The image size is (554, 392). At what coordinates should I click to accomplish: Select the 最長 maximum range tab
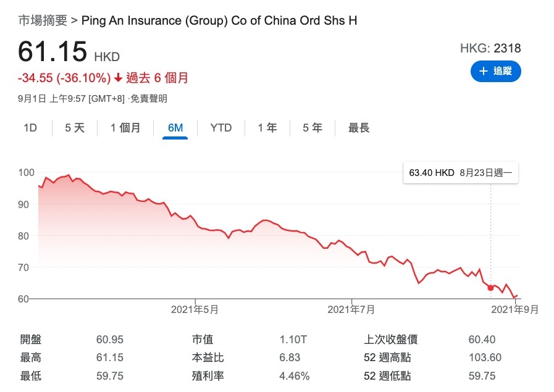tap(357, 128)
